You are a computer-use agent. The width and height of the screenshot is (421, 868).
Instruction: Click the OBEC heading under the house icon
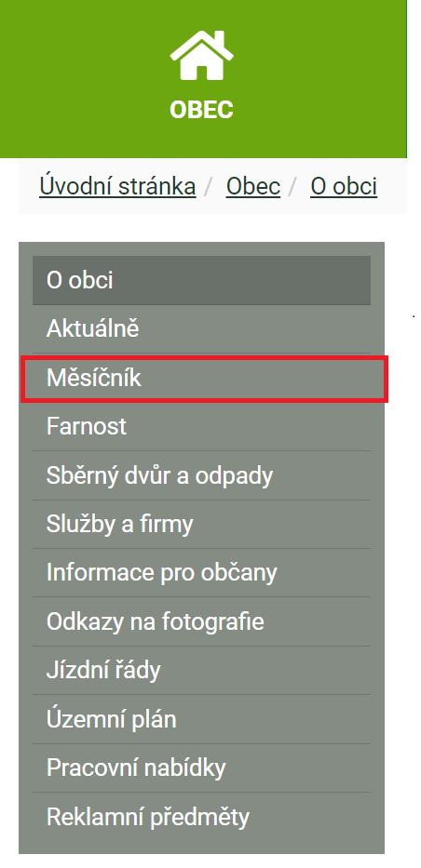coord(201,110)
